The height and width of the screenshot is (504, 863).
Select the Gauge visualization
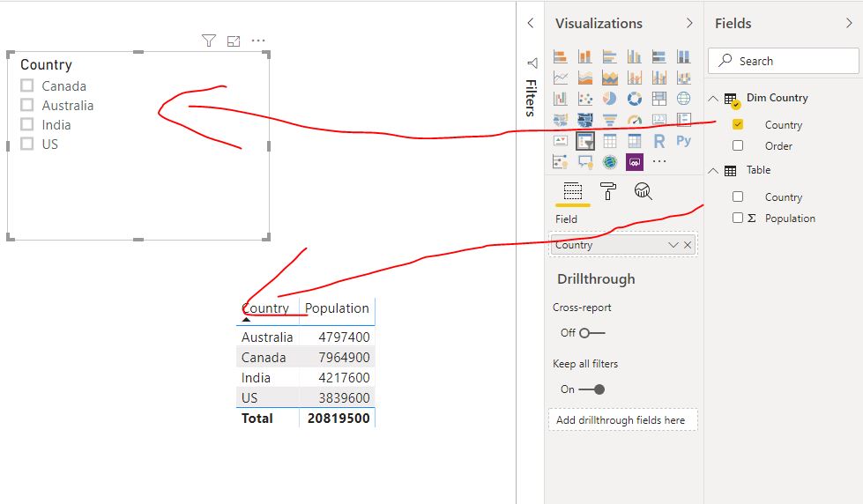(x=634, y=120)
